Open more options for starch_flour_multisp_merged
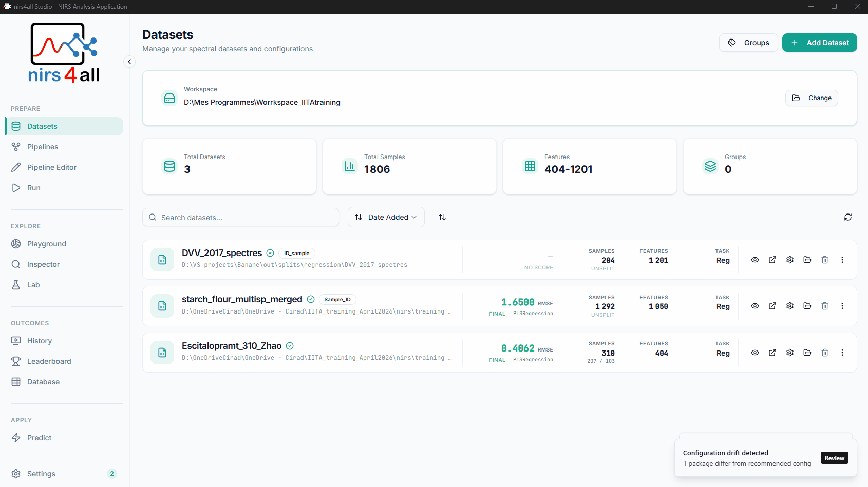 click(842, 306)
